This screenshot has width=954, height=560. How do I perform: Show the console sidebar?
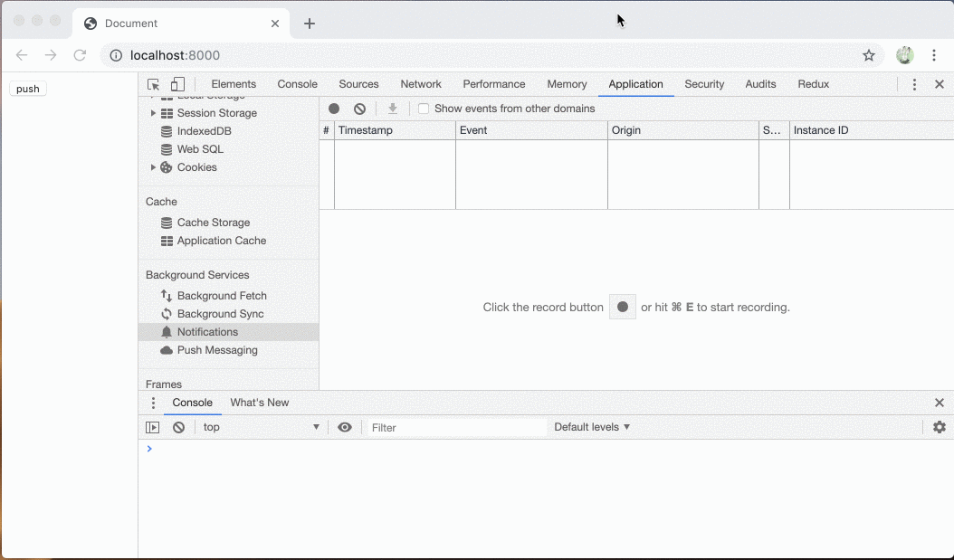point(153,427)
